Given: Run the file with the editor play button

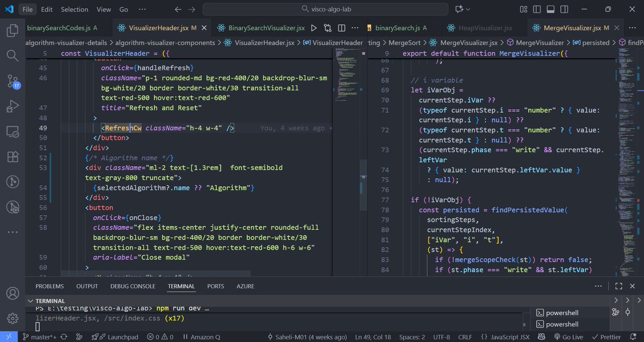Looking at the screenshot, I should coord(314,28).
